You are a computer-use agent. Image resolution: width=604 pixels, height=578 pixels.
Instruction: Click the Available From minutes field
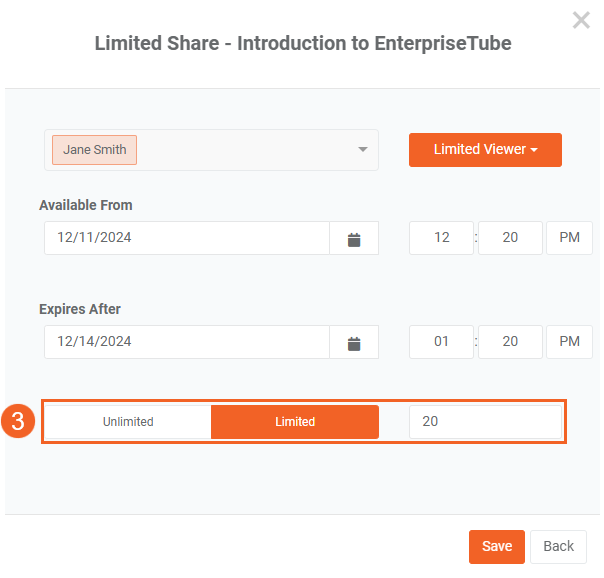[x=510, y=238]
